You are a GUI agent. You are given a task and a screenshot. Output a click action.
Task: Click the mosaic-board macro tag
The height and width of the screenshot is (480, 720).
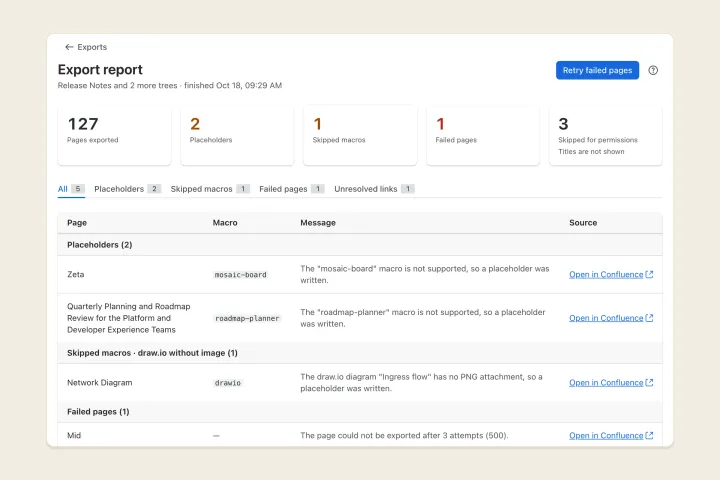pyautogui.click(x=240, y=275)
